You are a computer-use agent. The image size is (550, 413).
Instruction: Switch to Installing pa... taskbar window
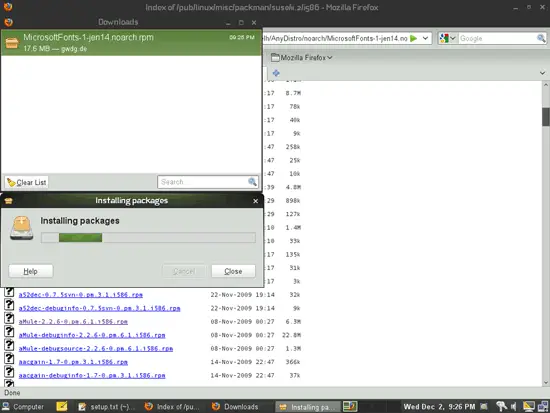(307, 407)
